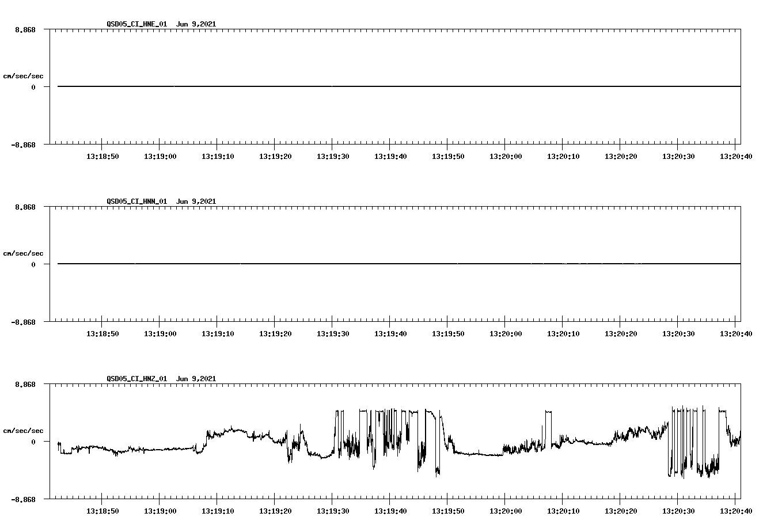Click 13:19:40 time label under HNN plot
The height and width of the screenshot is (532, 782).
(390, 333)
